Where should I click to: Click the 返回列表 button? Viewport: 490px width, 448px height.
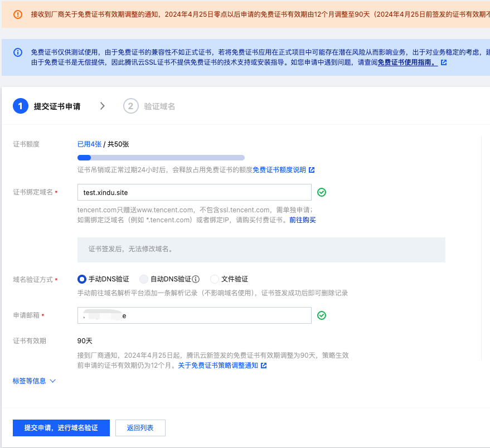[140, 427]
